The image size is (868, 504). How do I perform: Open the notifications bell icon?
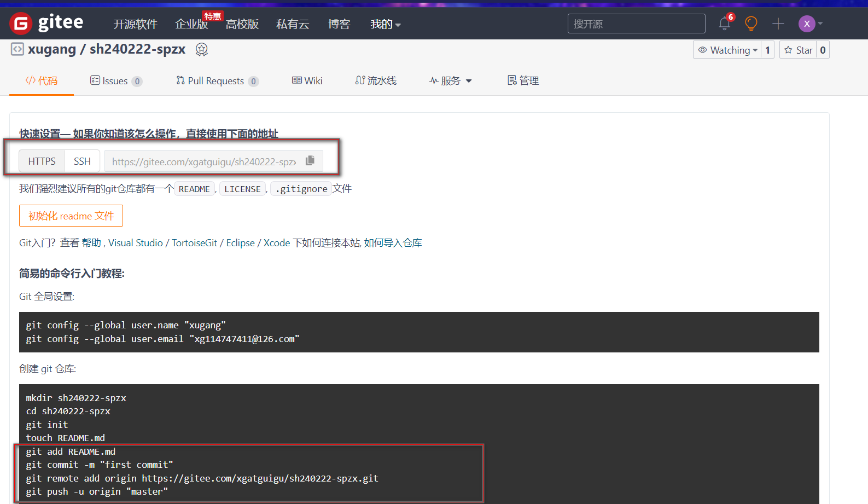pyautogui.click(x=725, y=24)
